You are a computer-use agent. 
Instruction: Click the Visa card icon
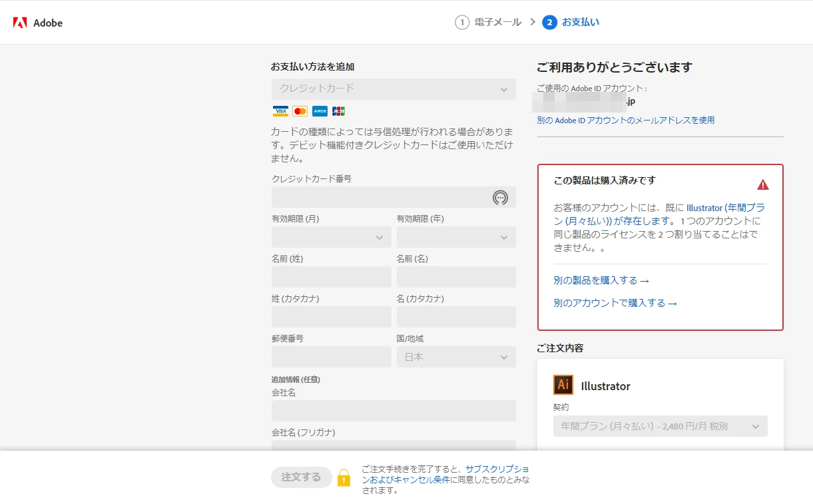pyautogui.click(x=280, y=111)
